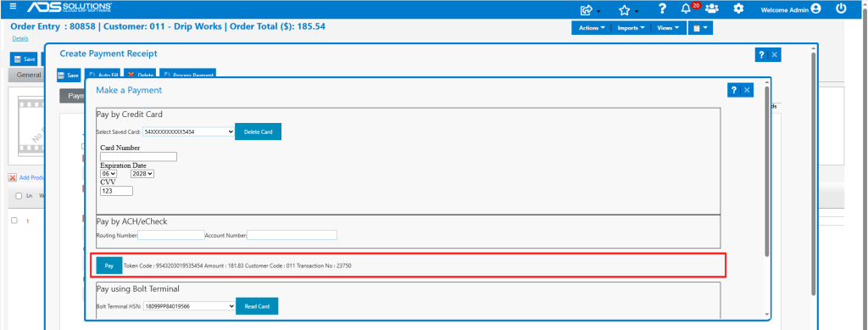Click Save in the Order Entry toolbar

(x=24, y=59)
